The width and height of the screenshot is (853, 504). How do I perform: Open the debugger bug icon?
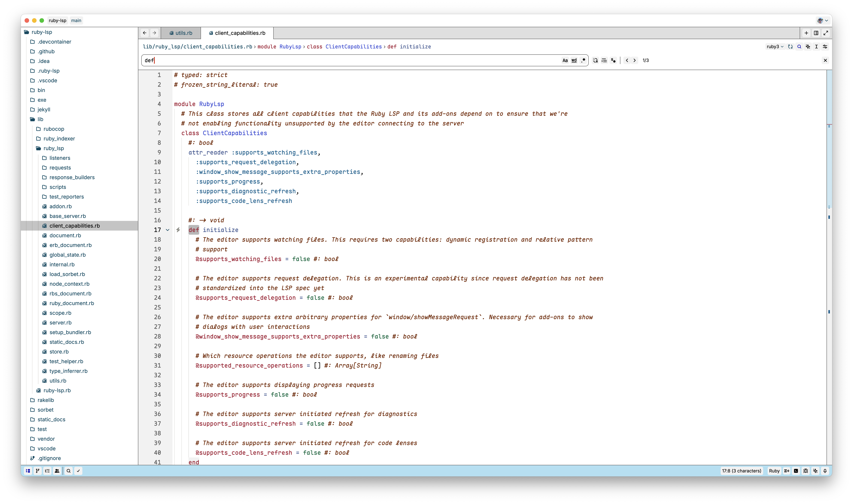pyautogui.click(x=805, y=471)
